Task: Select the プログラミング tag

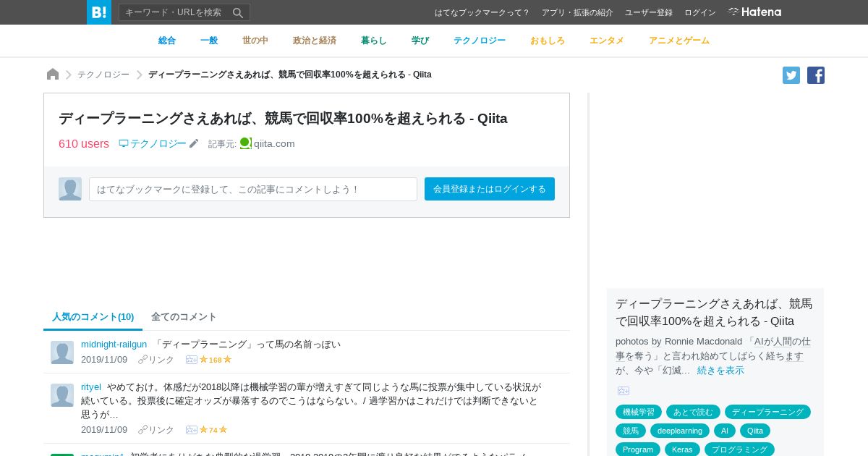Action: point(739,449)
